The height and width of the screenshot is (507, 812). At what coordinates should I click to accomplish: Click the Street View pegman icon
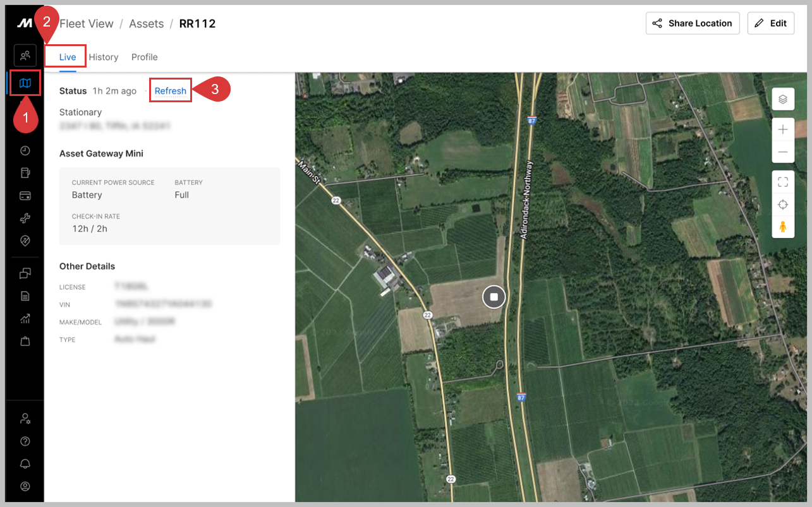point(783,227)
